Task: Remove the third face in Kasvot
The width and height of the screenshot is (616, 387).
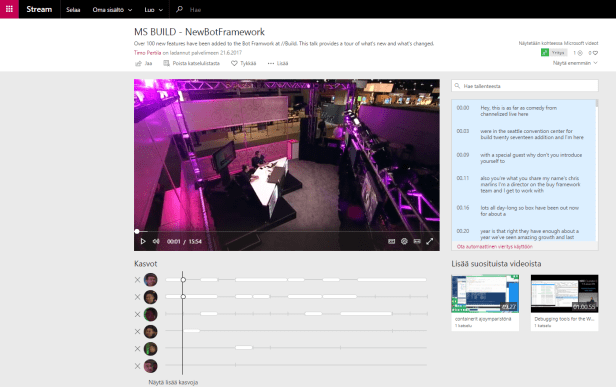Action: (137, 314)
